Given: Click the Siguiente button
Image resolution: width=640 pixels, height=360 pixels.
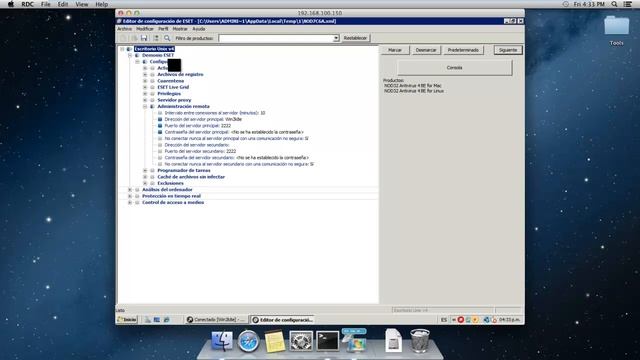Looking at the screenshot, I should point(508,50).
